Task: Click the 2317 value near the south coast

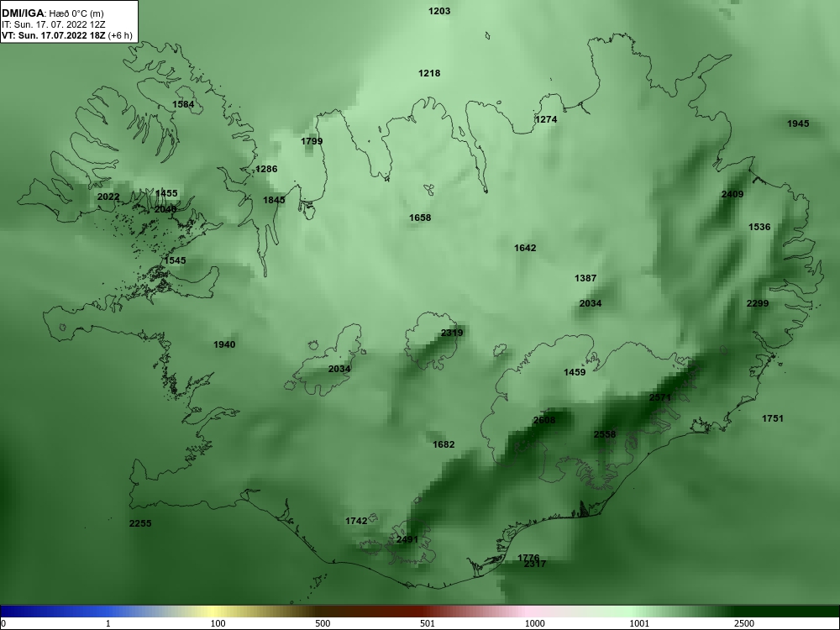Action: coord(534,564)
